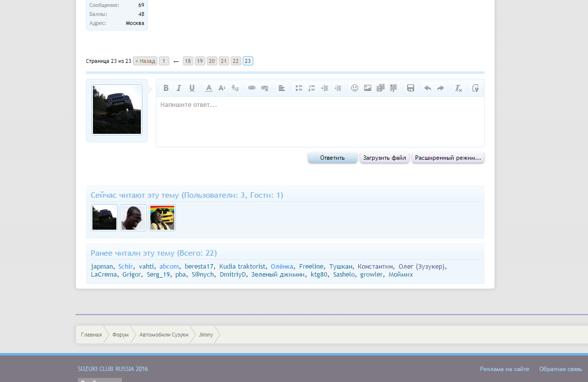
Task: Insert an image via toolbar icon
Action: [x=368, y=88]
